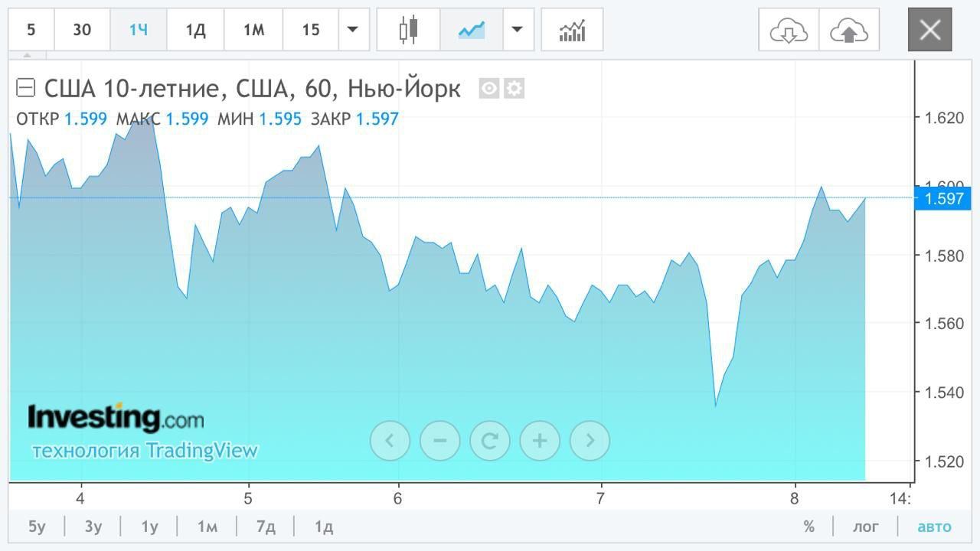Image resolution: width=980 pixels, height=551 pixels.
Task: Zoom out with the minus button
Action: (x=439, y=440)
